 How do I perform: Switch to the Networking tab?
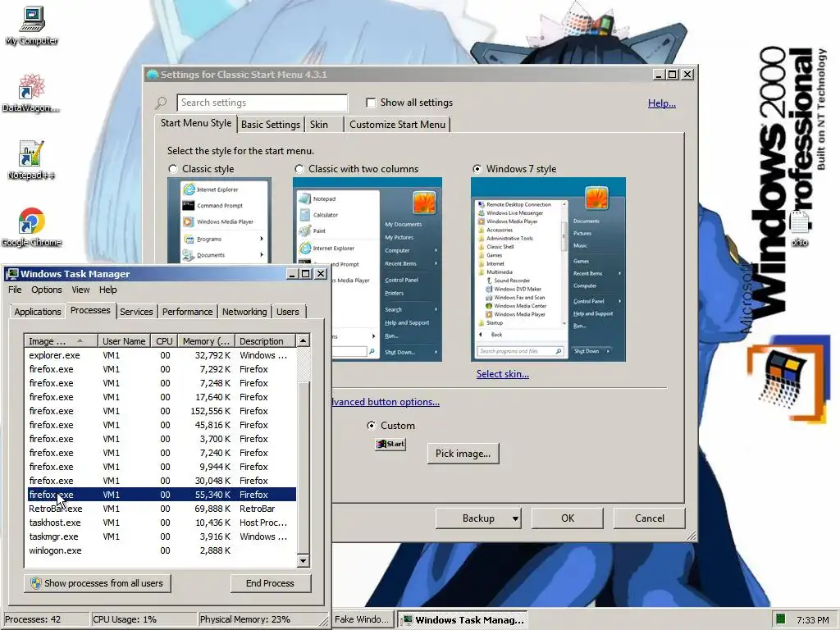pyautogui.click(x=244, y=312)
